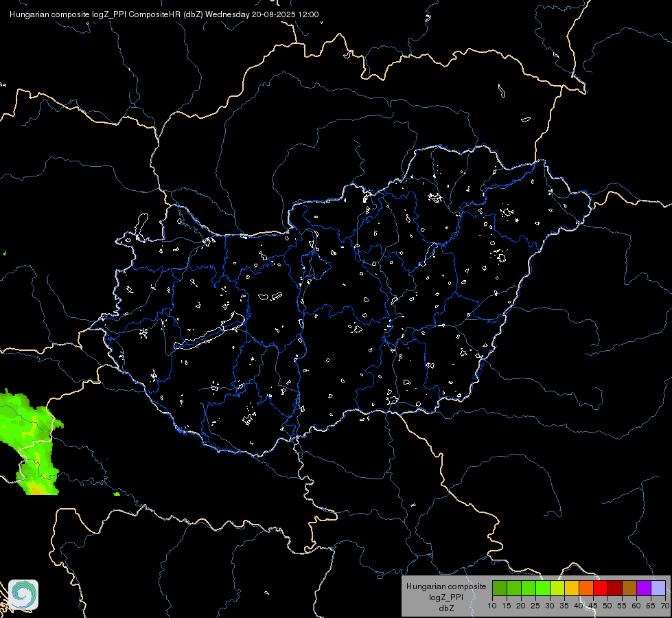Click the 'Hungarian composite logZ_PPI CompositeHR' title text
Viewport: 672px width, 618px height.
coord(95,14)
